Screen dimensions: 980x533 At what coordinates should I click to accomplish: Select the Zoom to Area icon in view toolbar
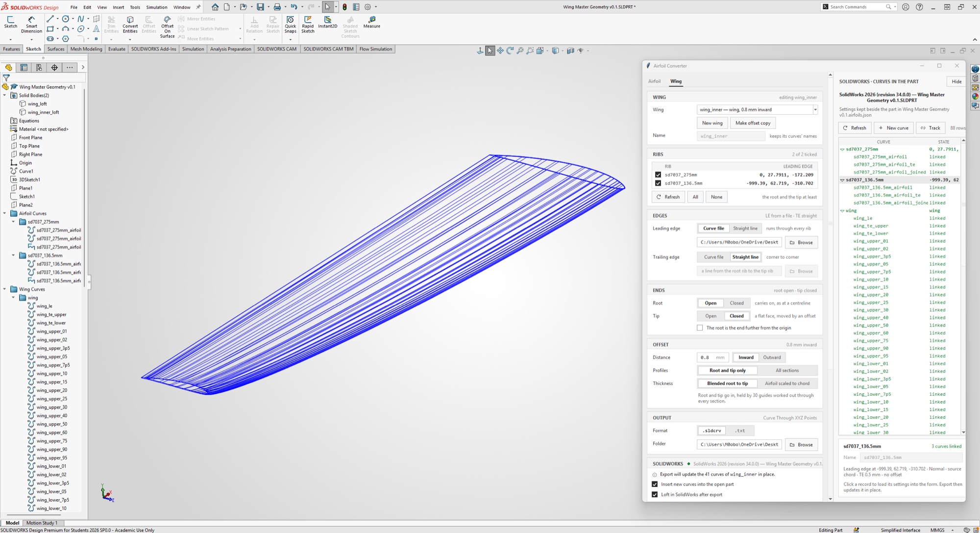[x=530, y=51]
